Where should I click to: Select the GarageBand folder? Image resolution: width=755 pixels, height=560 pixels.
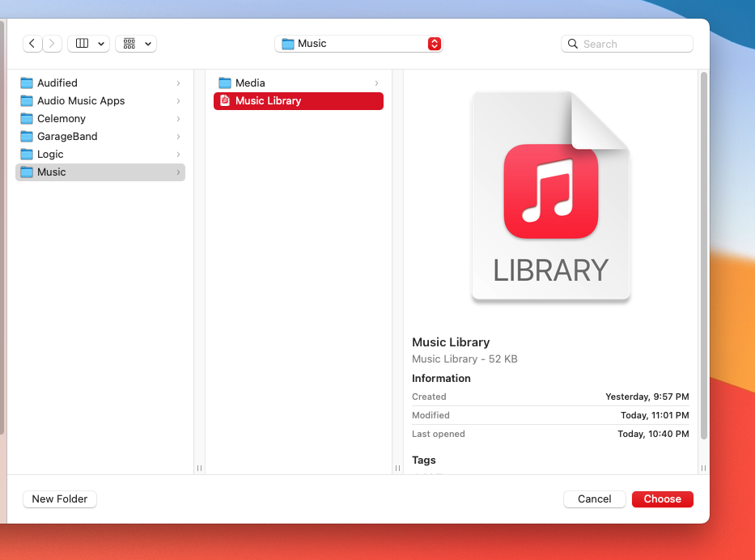click(x=100, y=136)
